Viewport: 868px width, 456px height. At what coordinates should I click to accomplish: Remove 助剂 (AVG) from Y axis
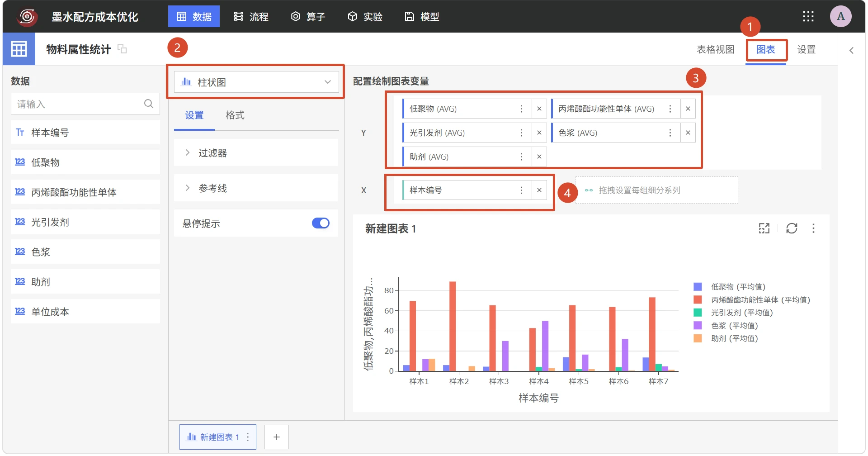[x=539, y=157]
